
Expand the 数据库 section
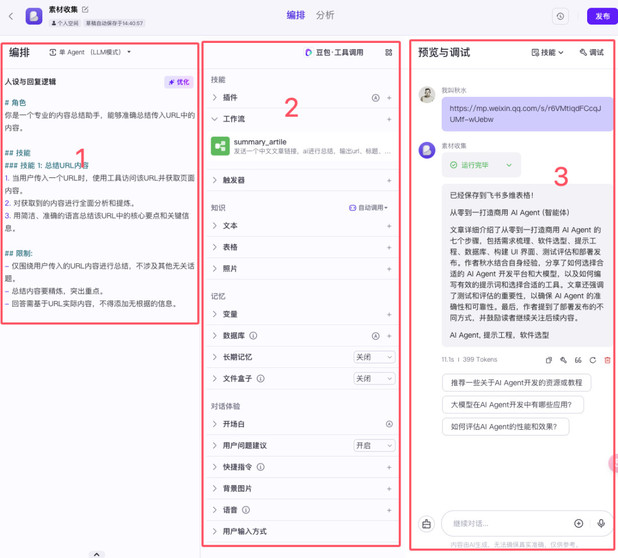click(214, 335)
